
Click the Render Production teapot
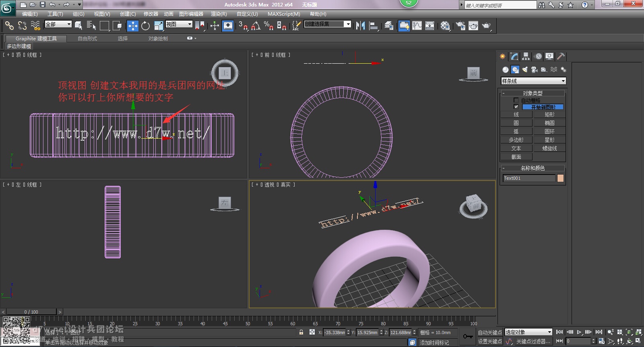click(487, 26)
